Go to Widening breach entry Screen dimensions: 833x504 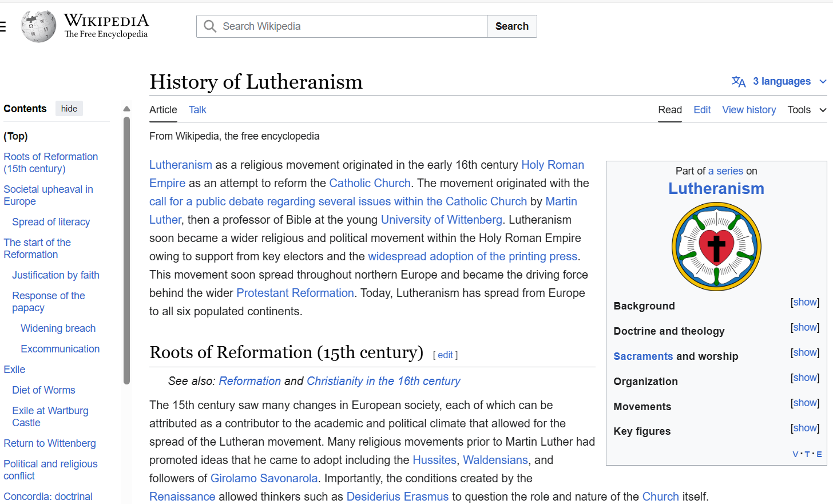(58, 328)
